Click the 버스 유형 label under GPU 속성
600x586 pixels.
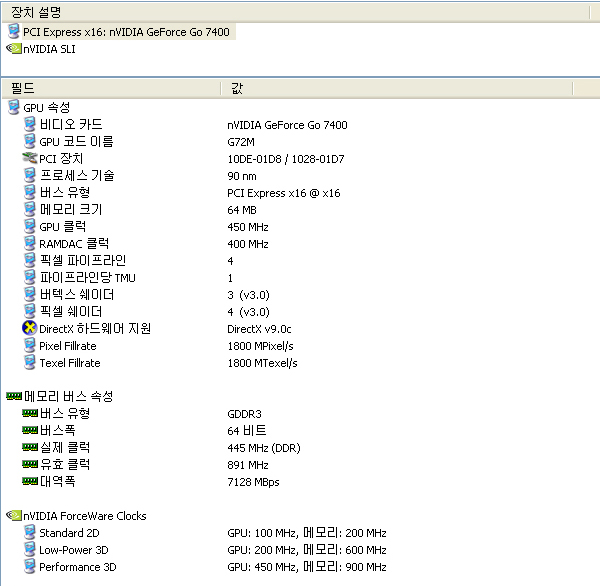65,192
